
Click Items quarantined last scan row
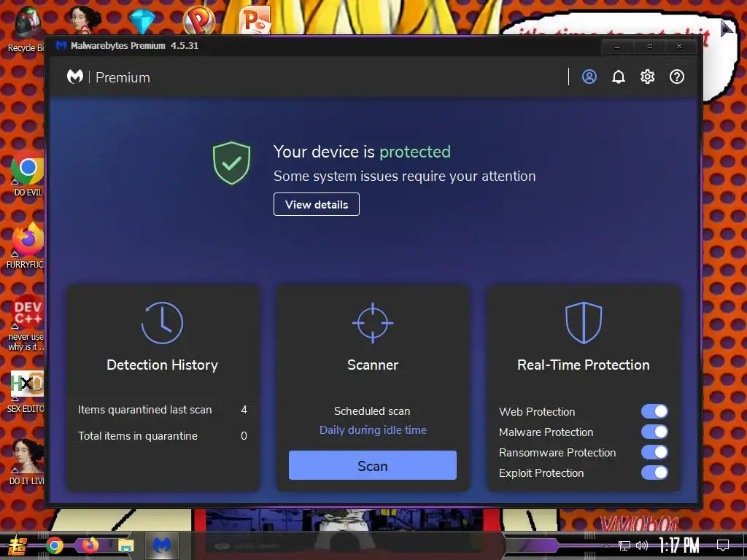pos(163,410)
